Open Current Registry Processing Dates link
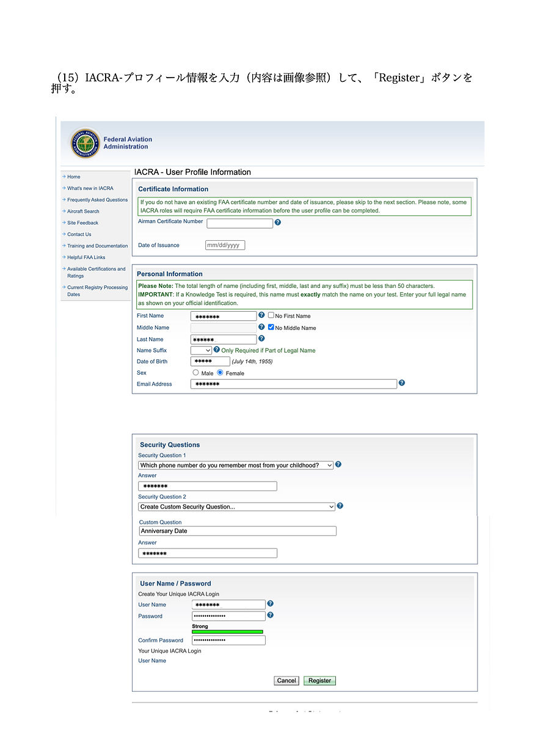Screen dimensions: 535x756 point(97,291)
